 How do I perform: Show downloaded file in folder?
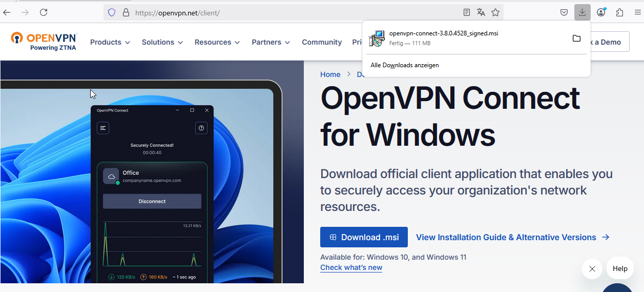576,38
